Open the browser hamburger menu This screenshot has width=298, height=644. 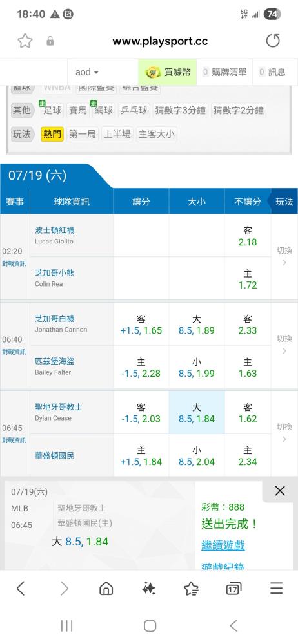(276, 589)
